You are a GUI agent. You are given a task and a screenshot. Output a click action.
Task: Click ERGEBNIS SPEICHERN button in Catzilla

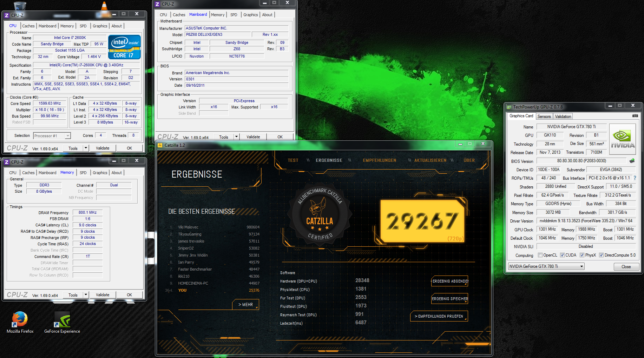pos(450,299)
